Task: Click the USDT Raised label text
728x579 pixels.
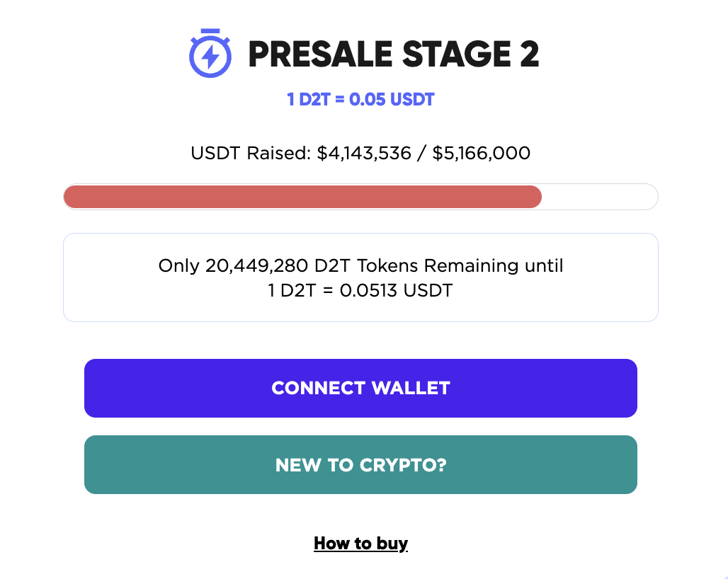Action: (x=251, y=153)
